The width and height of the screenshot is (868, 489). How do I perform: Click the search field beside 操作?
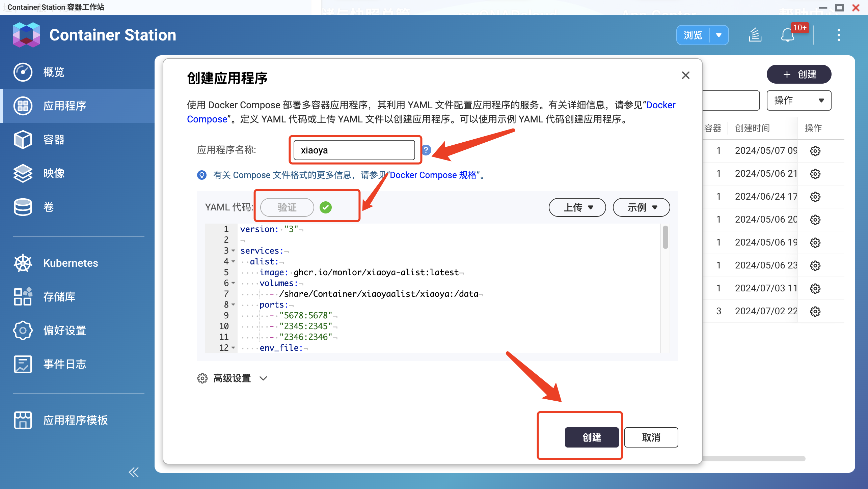731,100
